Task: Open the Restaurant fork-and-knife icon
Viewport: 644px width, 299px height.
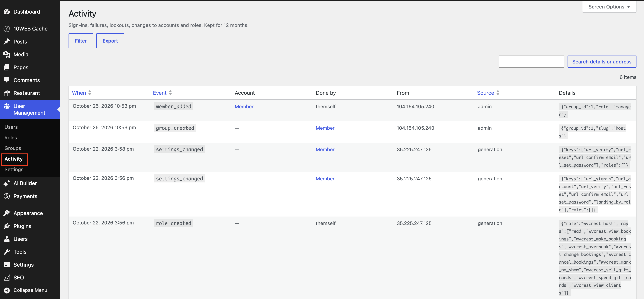Action: pos(7,93)
